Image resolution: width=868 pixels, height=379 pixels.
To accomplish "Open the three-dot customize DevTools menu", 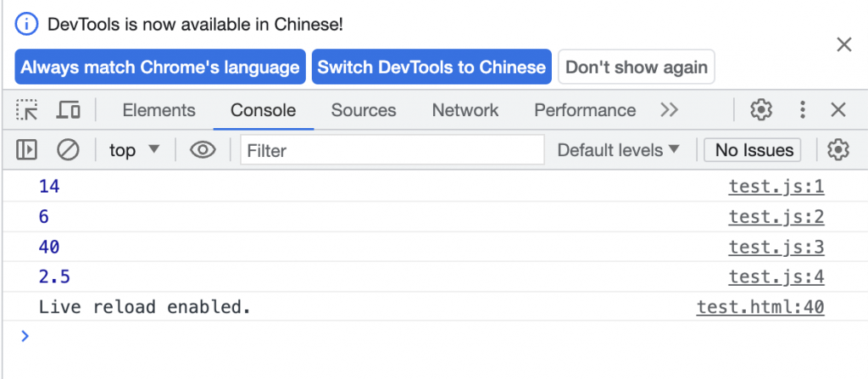I will pyautogui.click(x=802, y=110).
